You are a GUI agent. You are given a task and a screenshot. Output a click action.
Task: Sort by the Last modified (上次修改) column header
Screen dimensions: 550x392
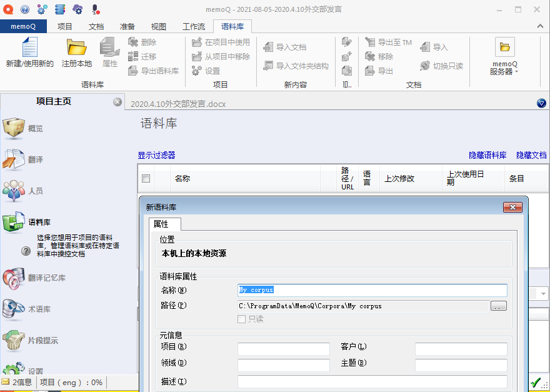pyautogui.click(x=411, y=178)
